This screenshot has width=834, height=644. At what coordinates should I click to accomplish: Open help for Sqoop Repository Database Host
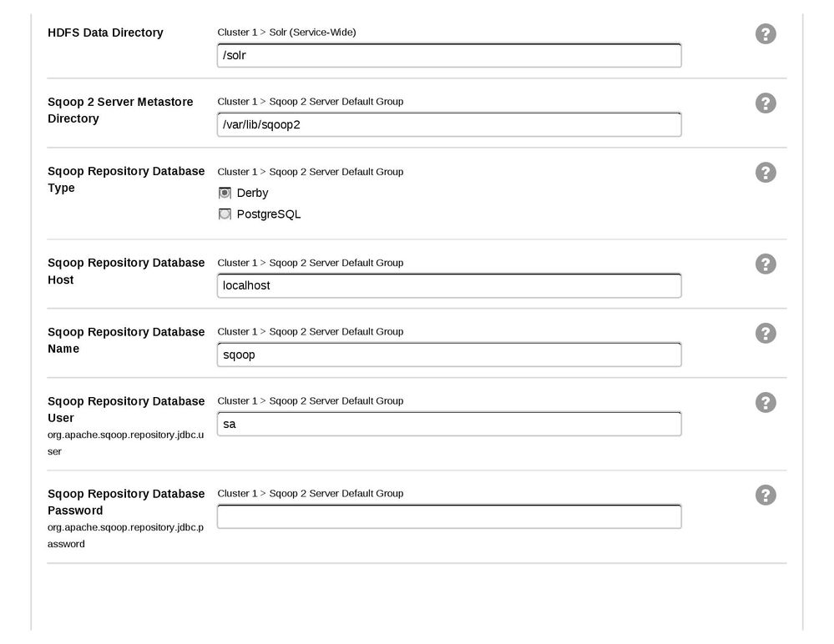[765, 264]
